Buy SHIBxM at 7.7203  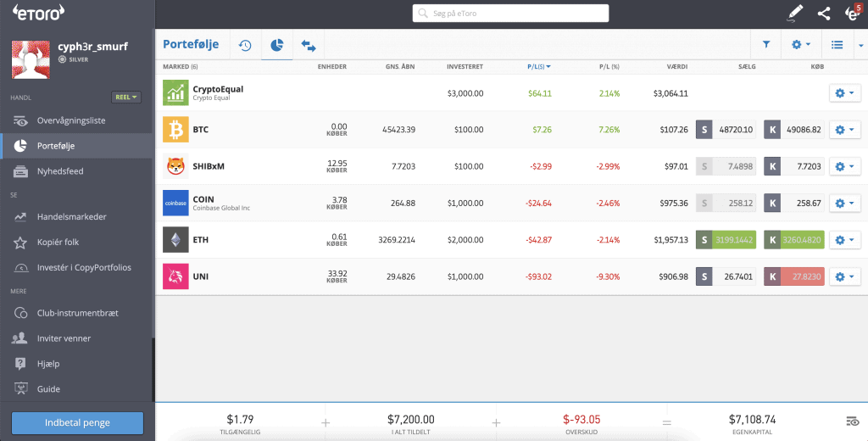tap(793, 166)
